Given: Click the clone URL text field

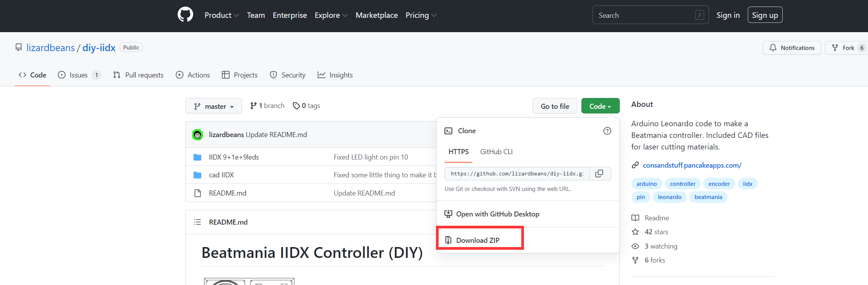Looking at the screenshot, I should point(517,173).
